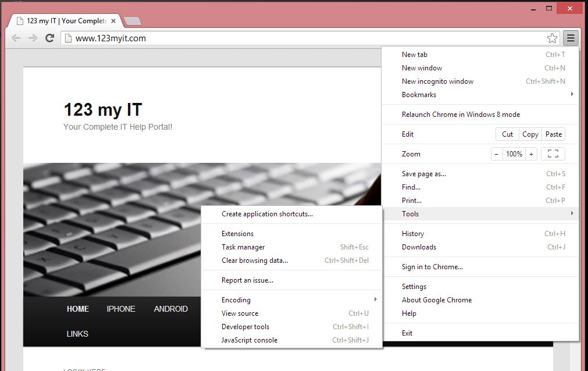
Task: Close the 123 my IT tab
Action: click(113, 21)
